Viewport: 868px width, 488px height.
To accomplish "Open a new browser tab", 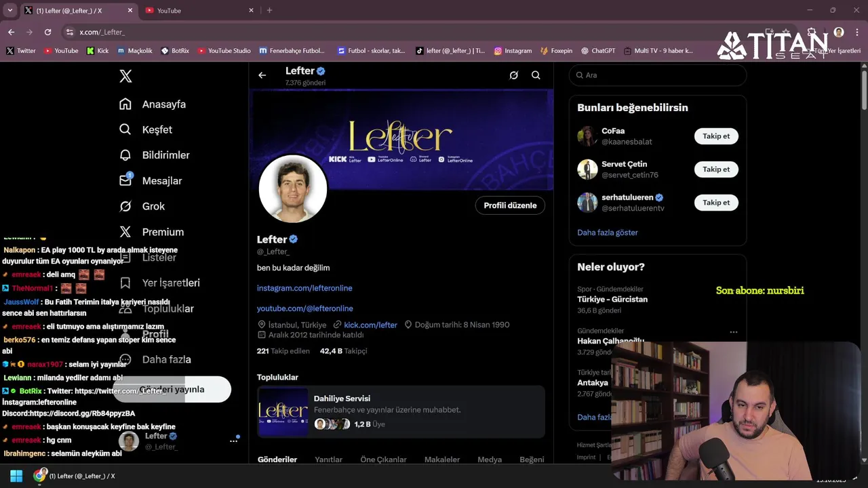I will pyautogui.click(x=269, y=10).
